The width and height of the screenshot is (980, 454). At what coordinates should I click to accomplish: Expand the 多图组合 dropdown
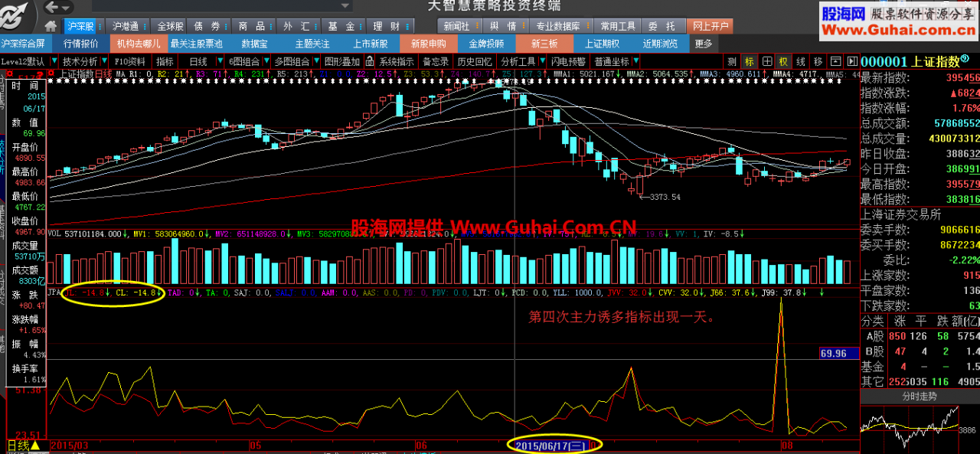[315, 61]
